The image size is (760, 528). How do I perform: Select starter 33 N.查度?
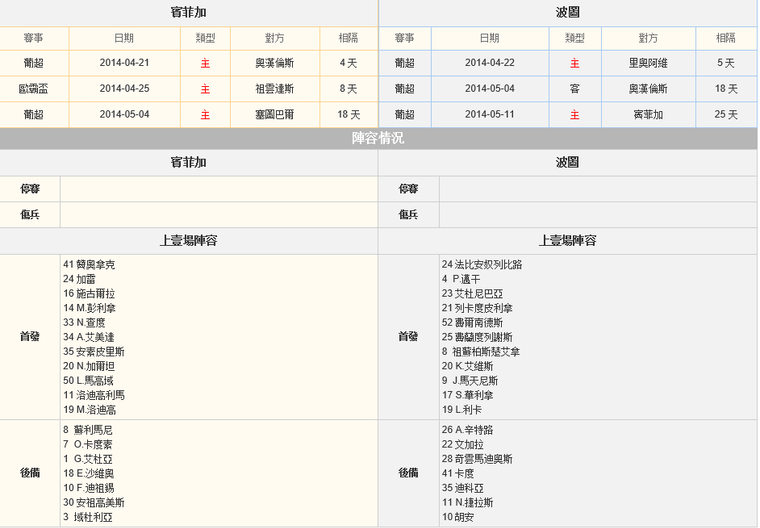click(84, 323)
